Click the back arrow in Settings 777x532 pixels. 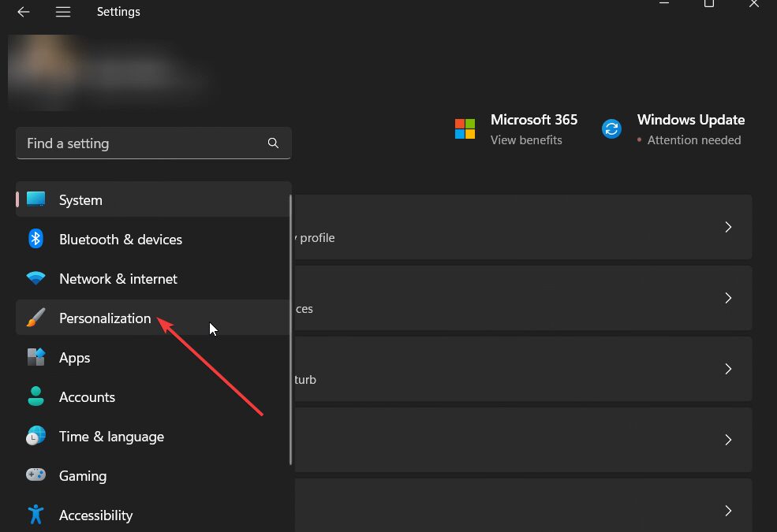pyautogui.click(x=23, y=12)
